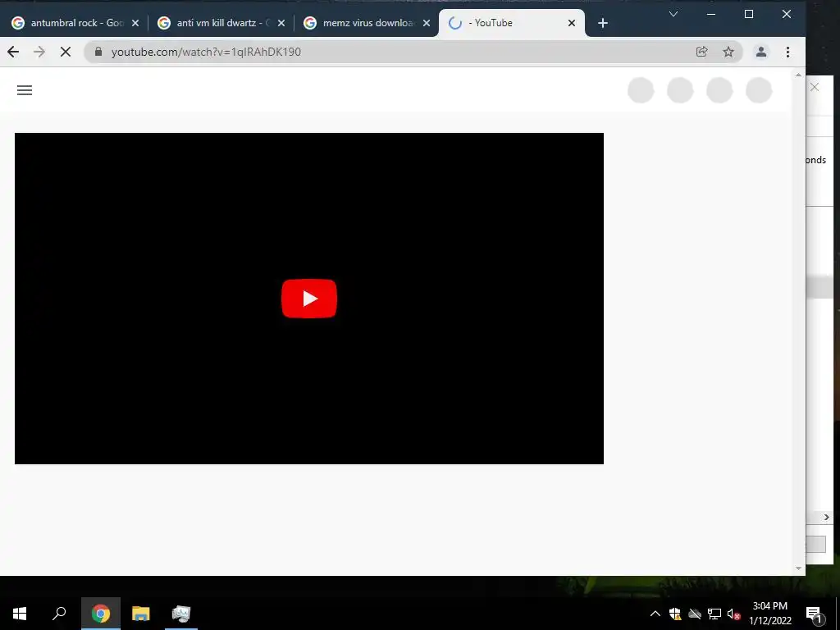This screenshot has height=630, width=840.
Task: Open File Explorer from taskbar
Action: (141, 614)
